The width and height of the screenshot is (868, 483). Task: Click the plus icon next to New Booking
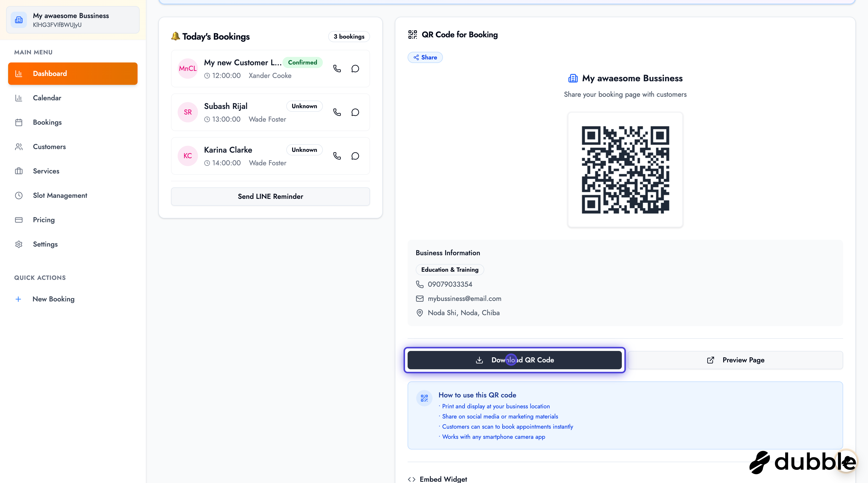pyautogui.click(x=19, y=299)
